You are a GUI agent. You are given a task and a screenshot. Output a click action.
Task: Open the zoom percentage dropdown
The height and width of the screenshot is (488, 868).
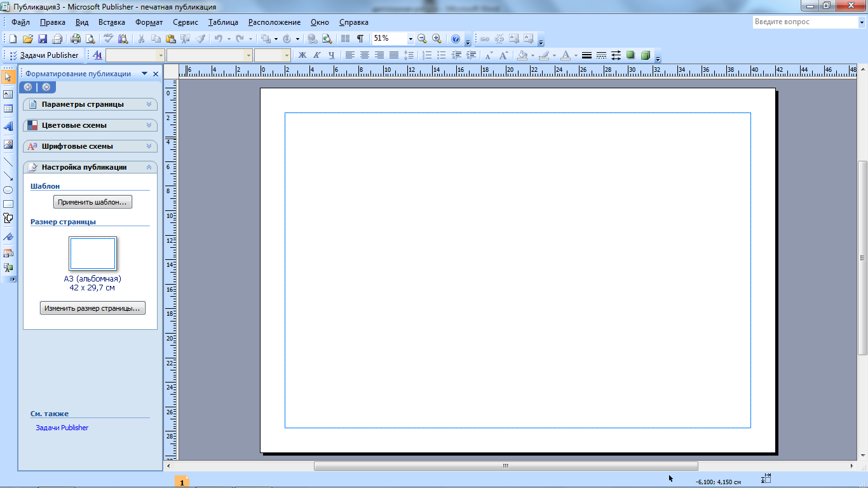(x=410, y=39)
